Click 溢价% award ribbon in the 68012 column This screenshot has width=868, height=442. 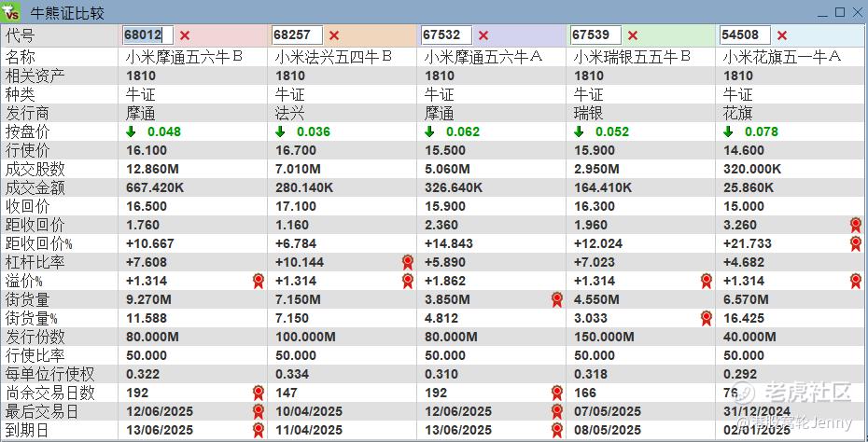point(259,281)
